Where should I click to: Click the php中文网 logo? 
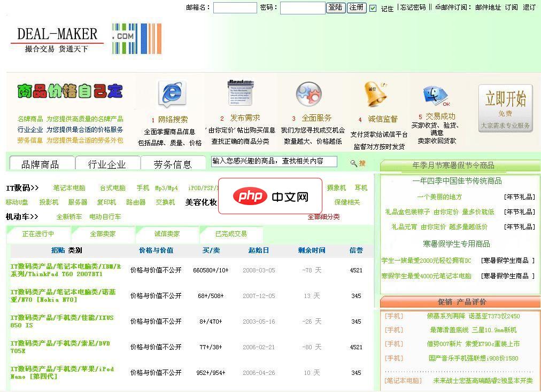270,196
